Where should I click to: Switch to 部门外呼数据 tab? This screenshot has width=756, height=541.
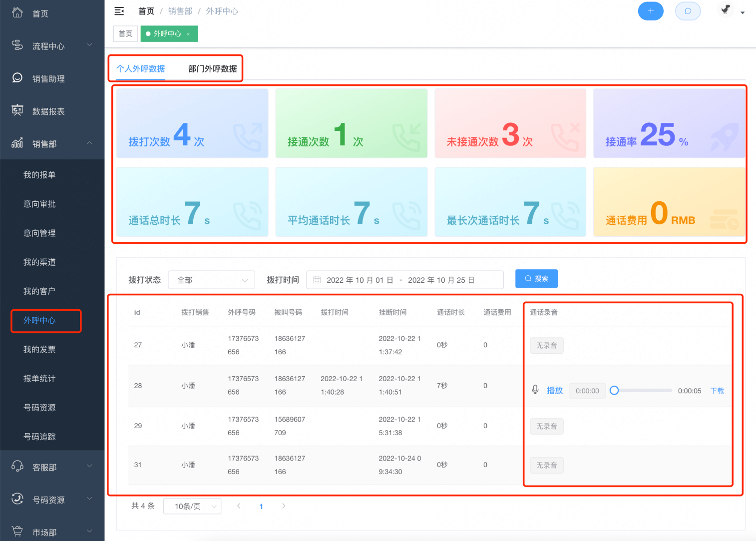point(212,69)
